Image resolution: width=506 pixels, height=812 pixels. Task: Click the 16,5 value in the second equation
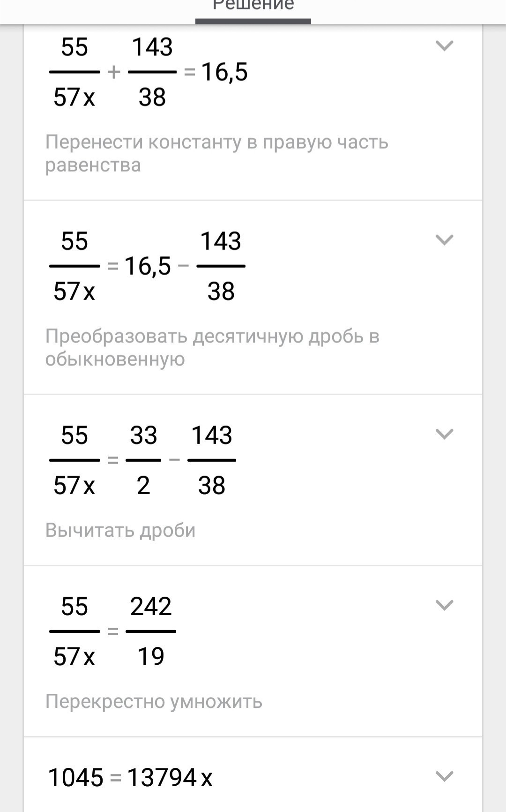(148, 266)
